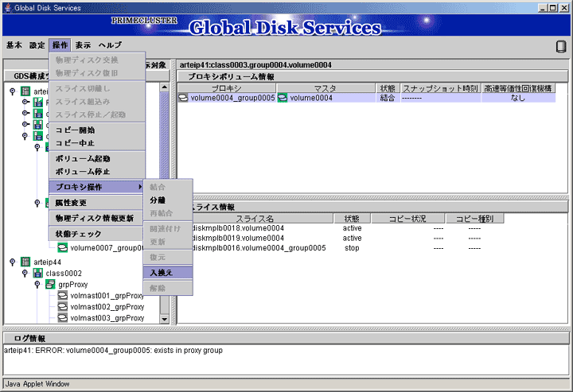The image size is (573, 392).
Task: Open the プロキシ操作 submenu
Action: (96, 187)
